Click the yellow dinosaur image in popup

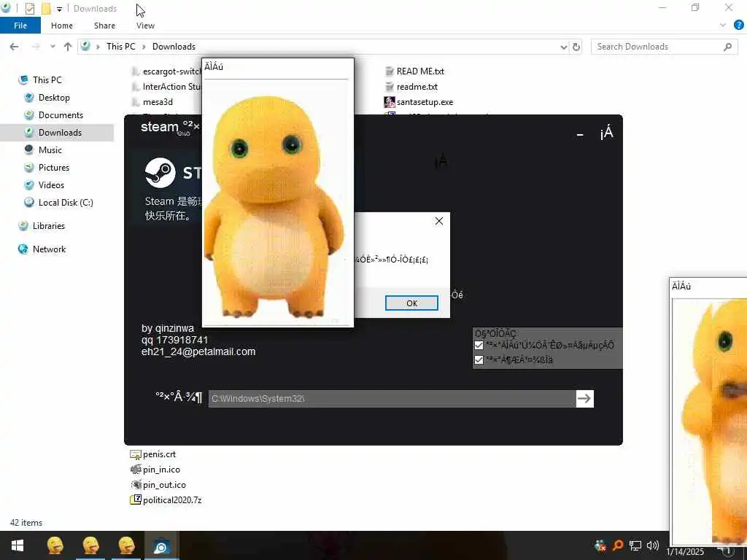pos(275,205)
